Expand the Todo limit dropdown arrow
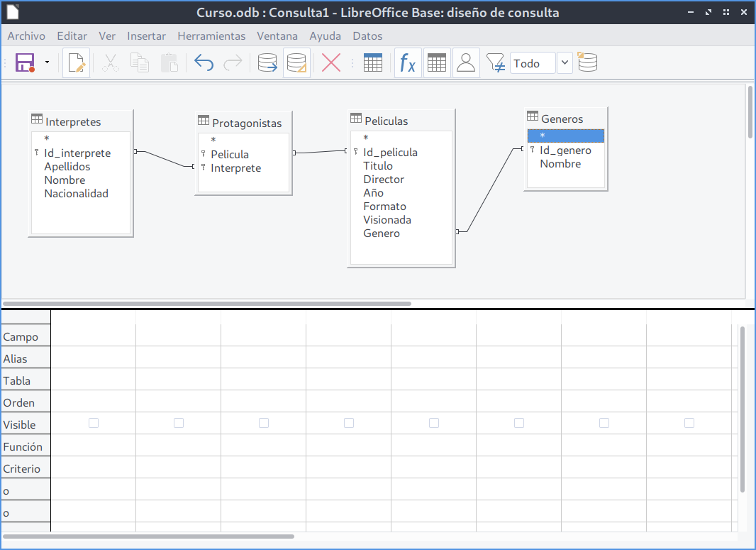 click(565, 63)
